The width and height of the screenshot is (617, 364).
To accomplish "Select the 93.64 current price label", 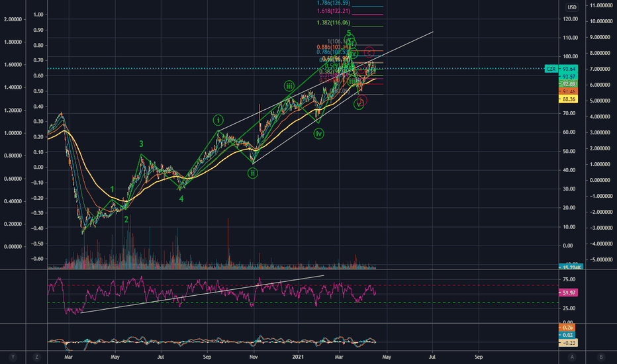I will tap(569, 69).
